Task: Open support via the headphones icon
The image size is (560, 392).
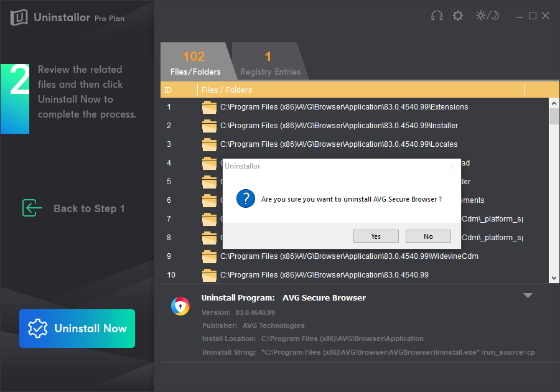Action: coord(436,16)
